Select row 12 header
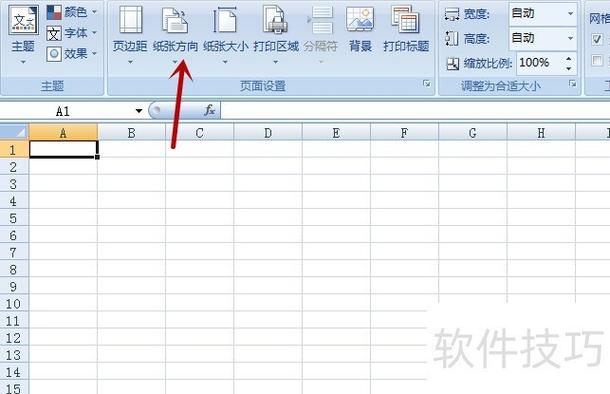This screenshot has height=394, width=610. click(x=14, y=337)
